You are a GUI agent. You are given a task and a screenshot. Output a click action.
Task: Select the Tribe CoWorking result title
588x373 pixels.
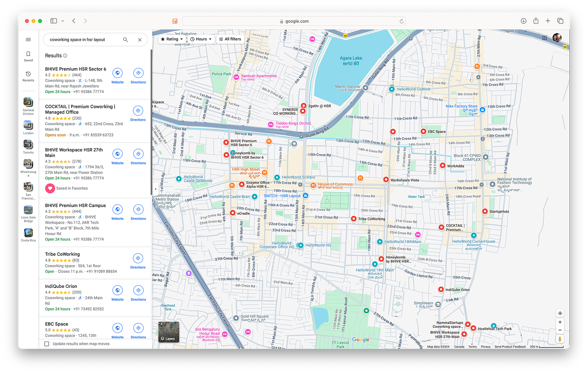[62, 254]
